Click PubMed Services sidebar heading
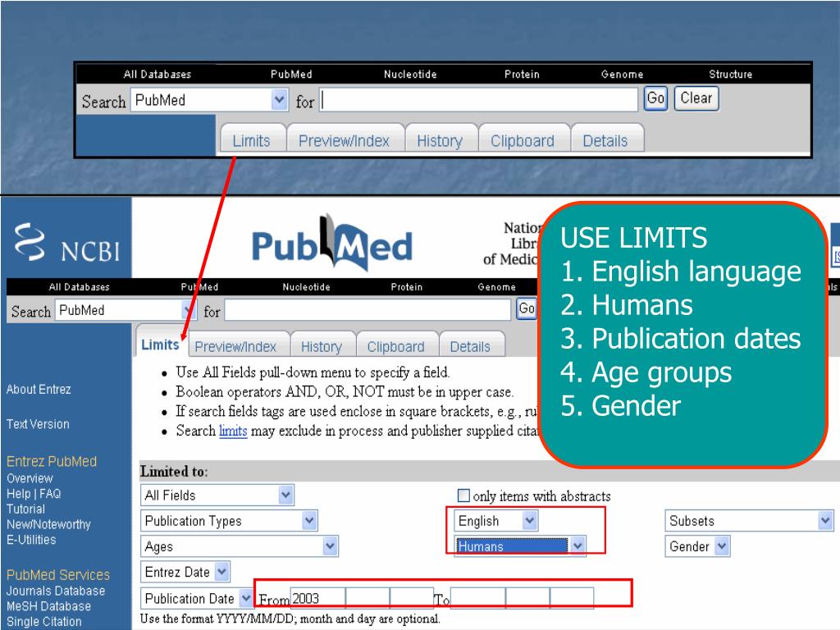The height and width of the screenshot is (630, 840). [58, 575]
